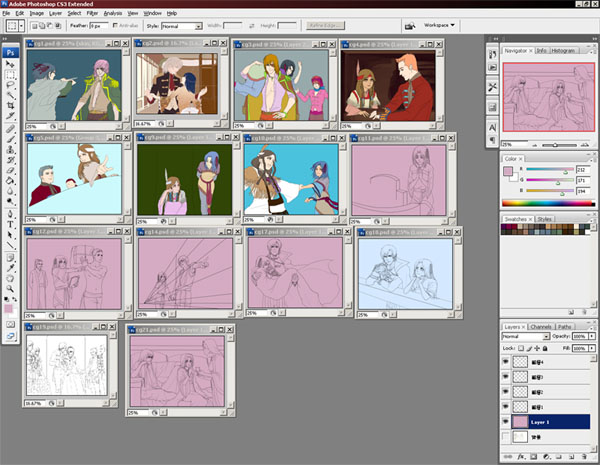This screenshot has width=600, height=465.
Task: Open the Paragraph panel icon
Action: [x=492, y=140]
